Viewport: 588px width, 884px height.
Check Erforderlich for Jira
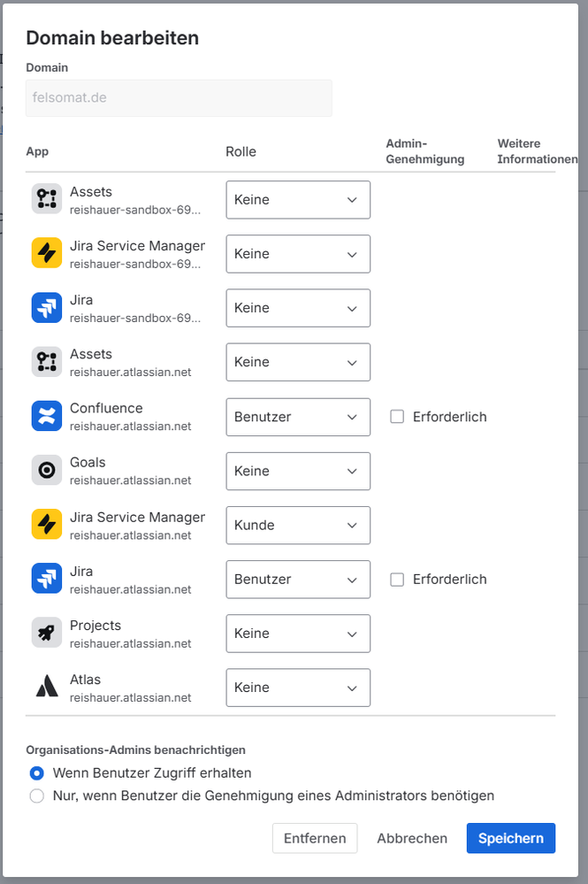click(x=397, y=580)
